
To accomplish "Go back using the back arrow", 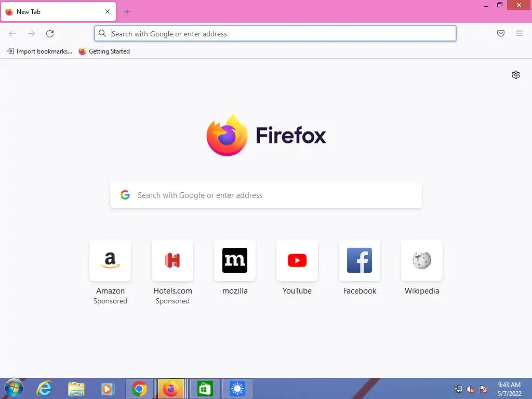I will (12, 34).
